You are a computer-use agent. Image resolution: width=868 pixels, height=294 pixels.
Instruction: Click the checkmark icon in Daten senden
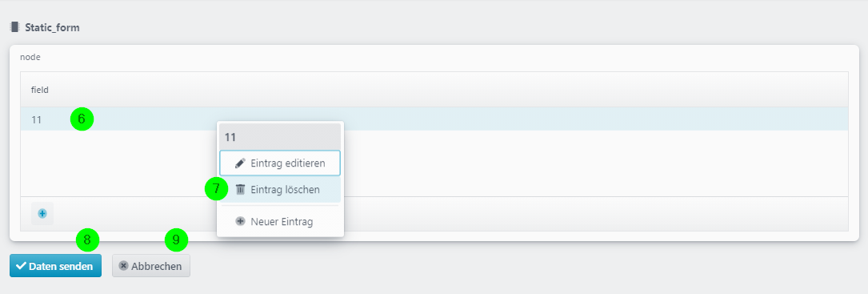[x=22, y=266]
